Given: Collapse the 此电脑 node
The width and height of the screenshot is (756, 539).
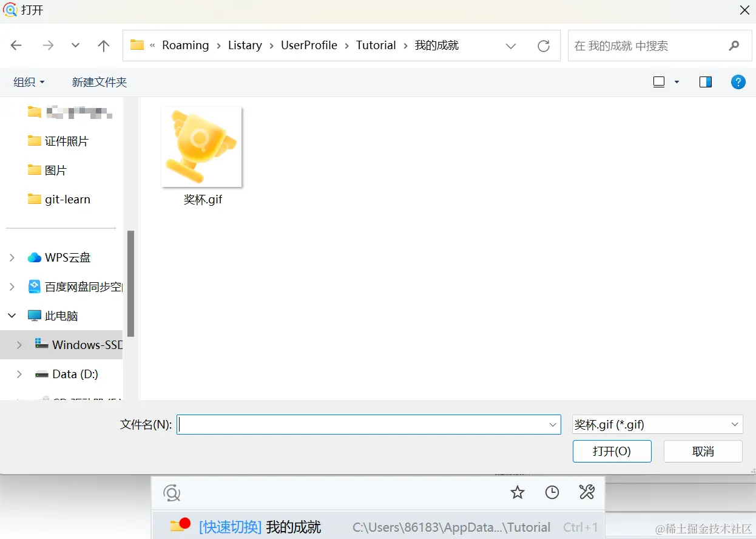Looking at the screenshot, I should [x=12, y=316].
